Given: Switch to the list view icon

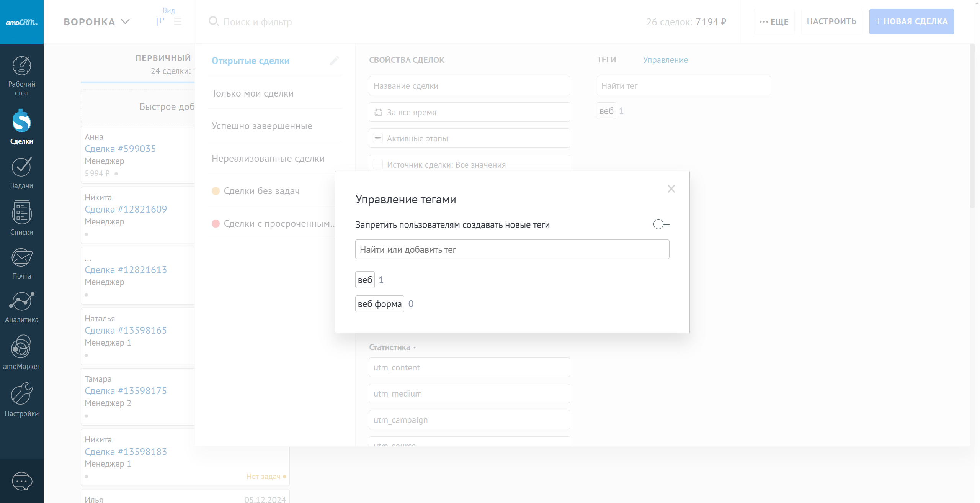Looking at the screenshot, I should pos(178,21).
